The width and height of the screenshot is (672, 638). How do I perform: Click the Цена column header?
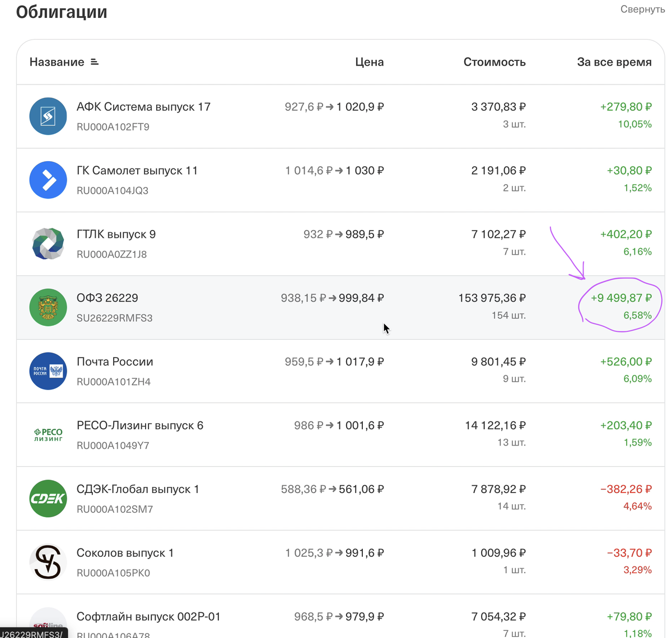(x=369, y=62)
